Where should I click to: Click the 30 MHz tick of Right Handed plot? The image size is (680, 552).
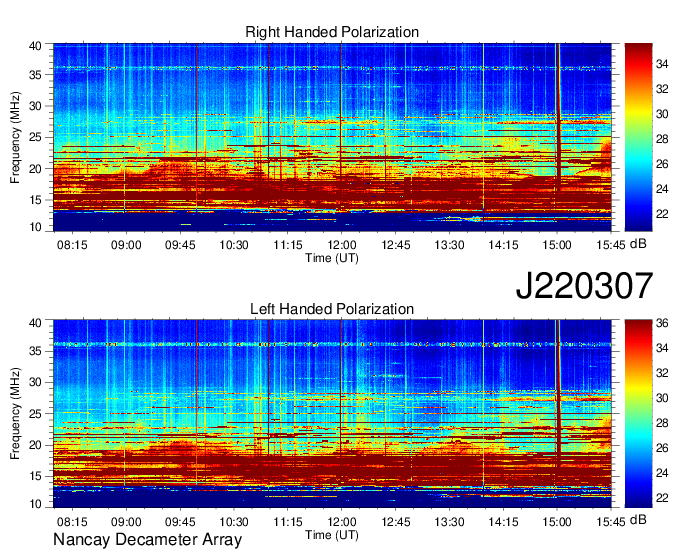click(35, 106)
